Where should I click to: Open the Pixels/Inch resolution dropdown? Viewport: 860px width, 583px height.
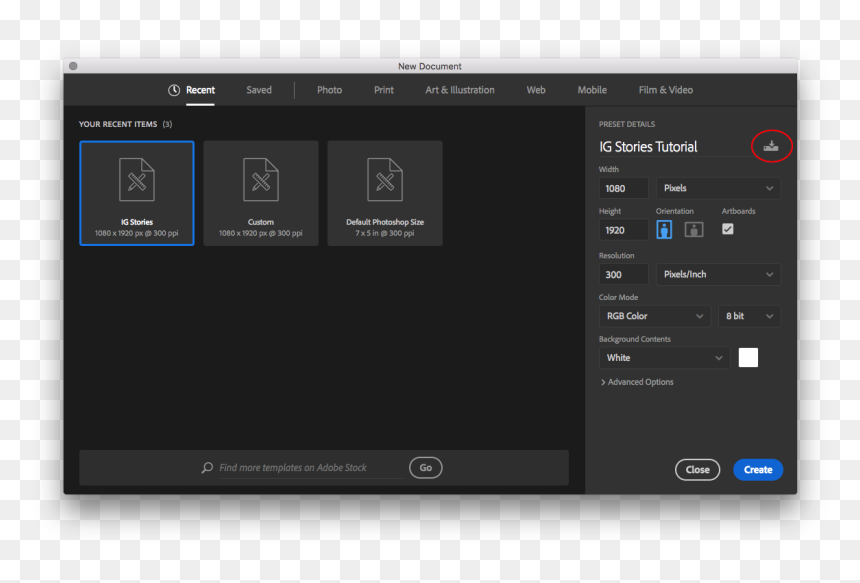[718, 274]
